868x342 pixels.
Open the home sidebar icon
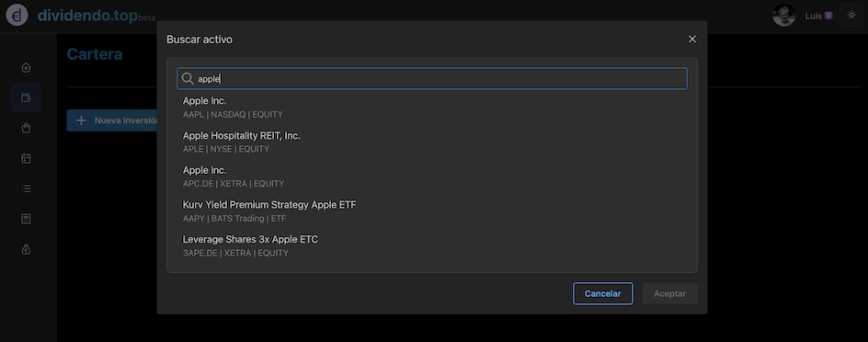(26, 67)
